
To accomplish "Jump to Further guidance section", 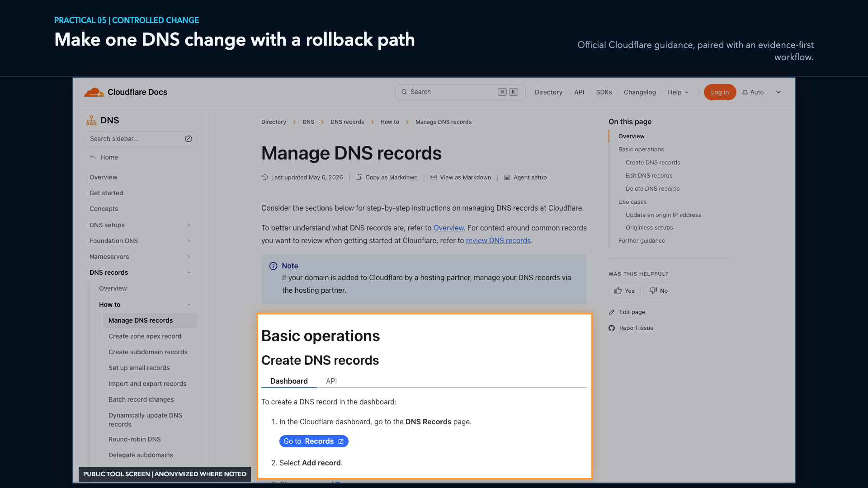I will tap(642, 241).
